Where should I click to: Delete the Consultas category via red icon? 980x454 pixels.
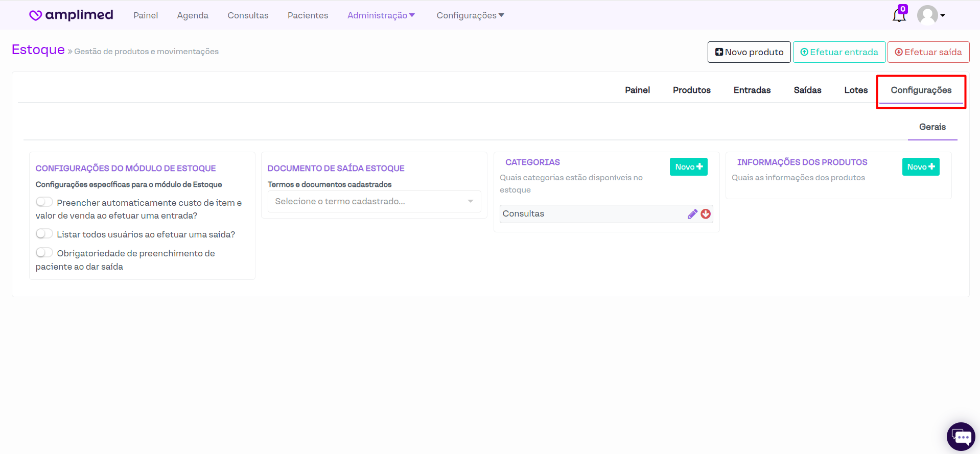click(x=706, y=214)
